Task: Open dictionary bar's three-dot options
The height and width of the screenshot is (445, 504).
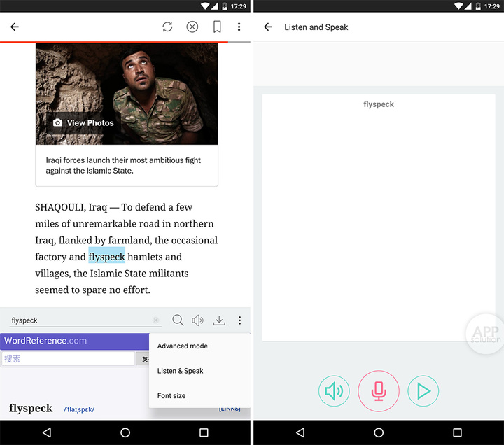Action: click(240, 320)
